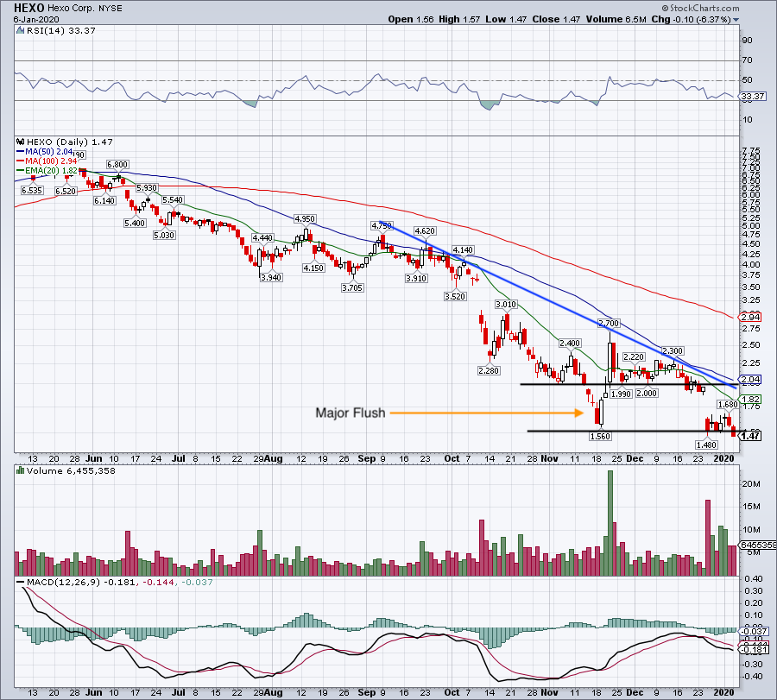Click the bold 1.47 last price tag
This screenshot has width=777, height=700.
(x=751, y=436)
